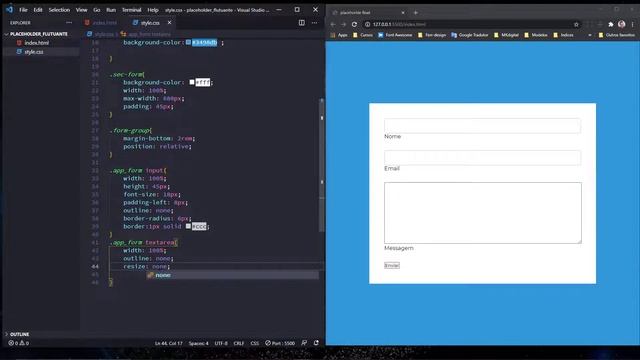The height and width of the screenshot is (360, 640).
Task: Open the Help menu
Action: point(153,10)
